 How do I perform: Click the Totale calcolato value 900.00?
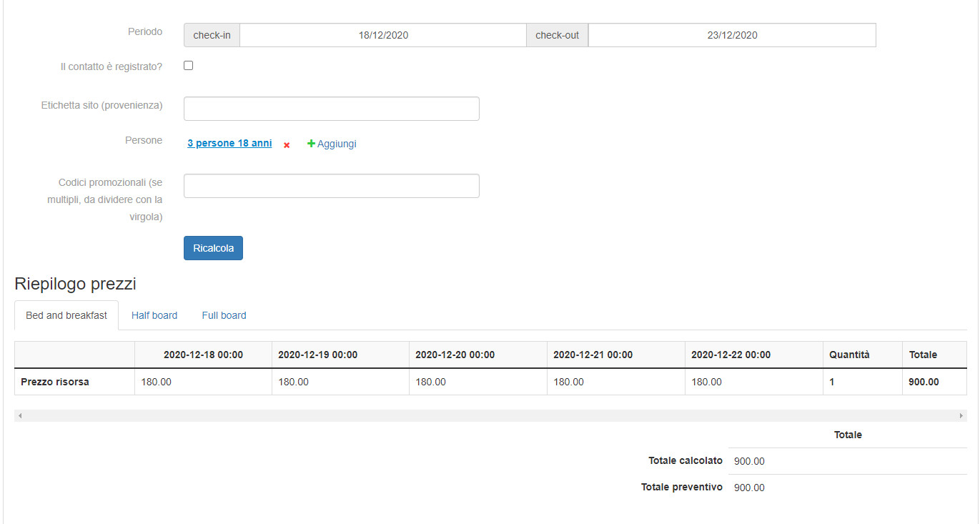pyautogui.click(x=749, y=461)
